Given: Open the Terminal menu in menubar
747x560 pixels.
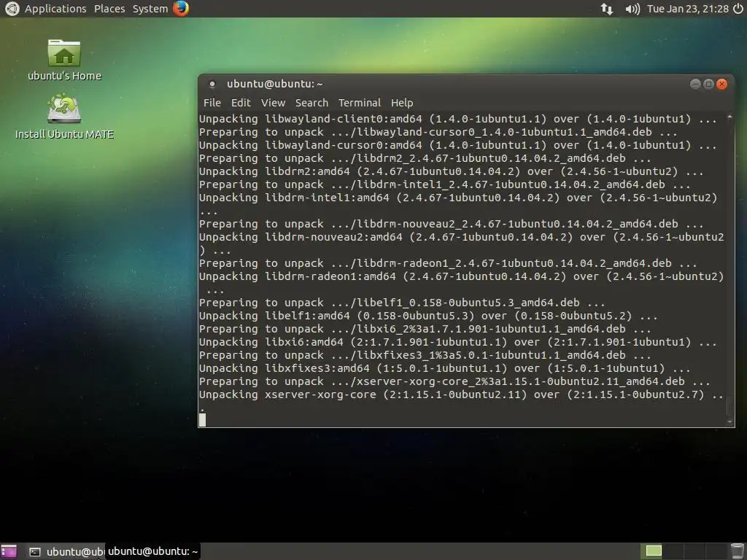Looking at the screenshot, I should (x=359, y=103).
